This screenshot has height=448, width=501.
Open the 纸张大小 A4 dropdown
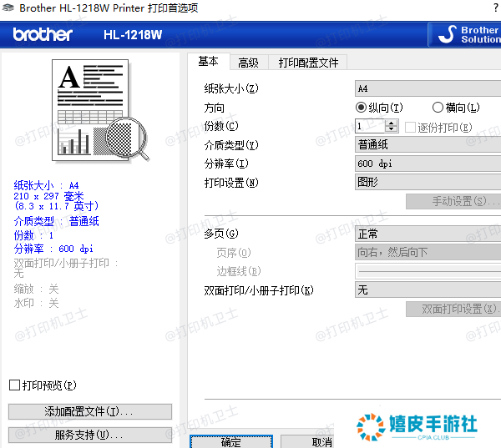[x=428, y=88]
